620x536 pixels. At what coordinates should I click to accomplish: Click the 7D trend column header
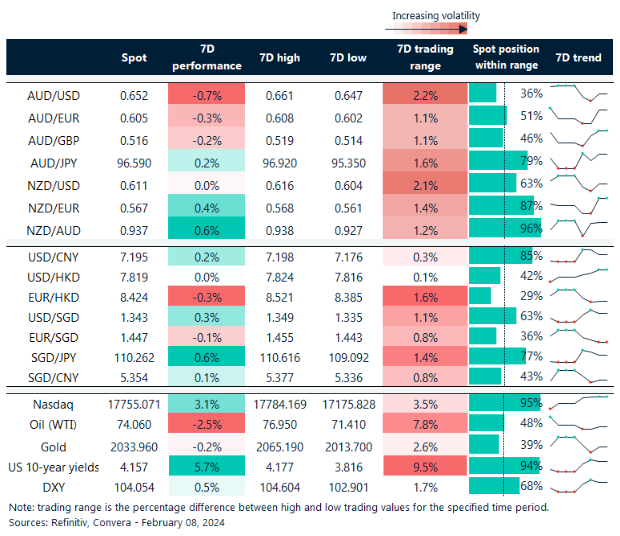click(x=578, y=58)
